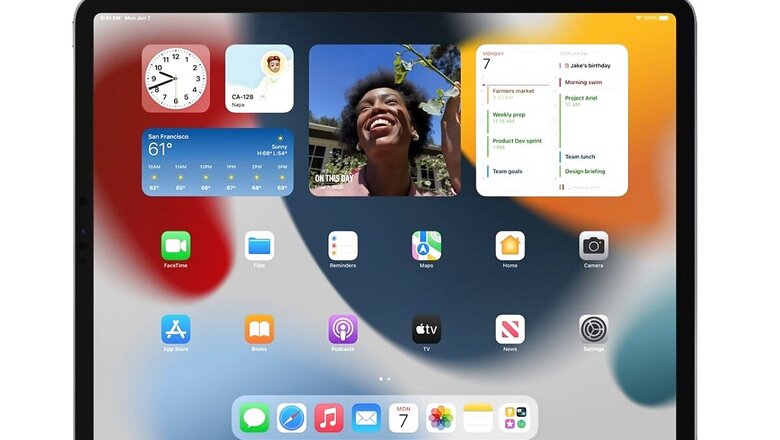The width and height of the screenshot is (780, 440).
Task: Tap the Wi-Fi status icon
Action: [639, 18]
